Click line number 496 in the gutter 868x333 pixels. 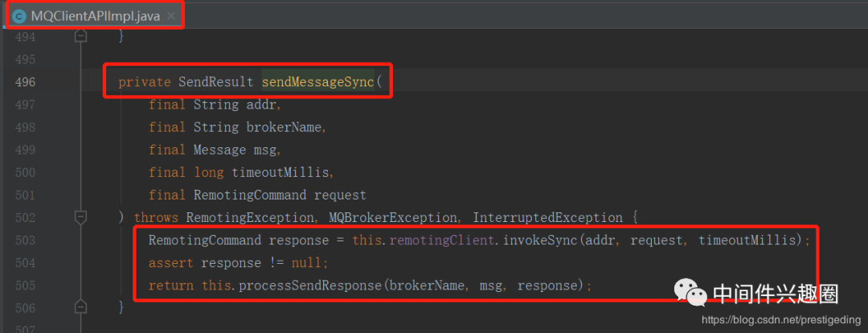(x=25, y=82)
